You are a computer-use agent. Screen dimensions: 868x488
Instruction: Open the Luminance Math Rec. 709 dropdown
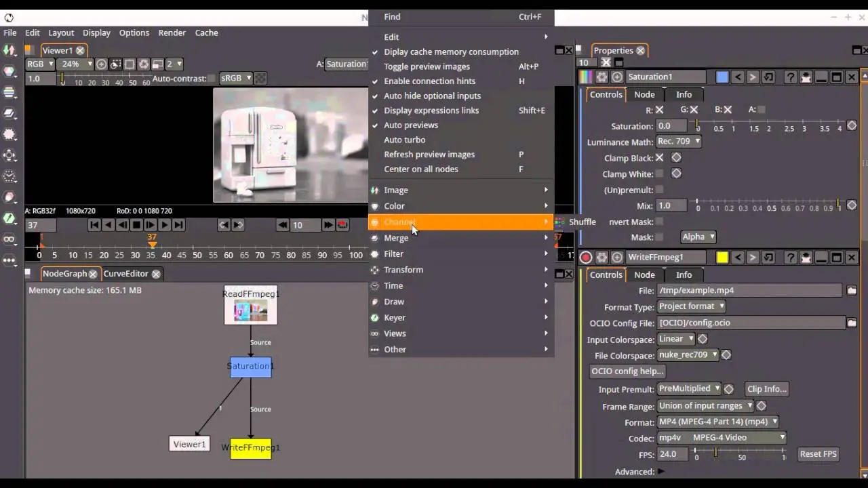(678, 141)
